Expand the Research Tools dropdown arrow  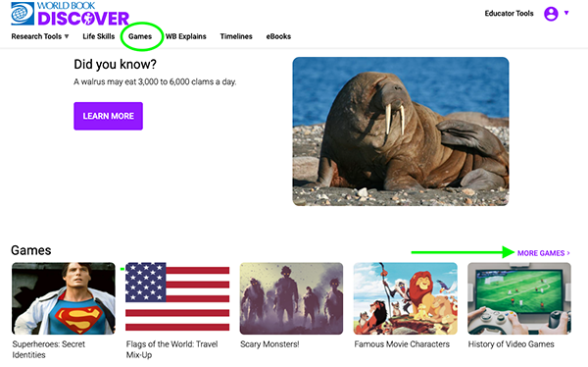coord(67,36)
